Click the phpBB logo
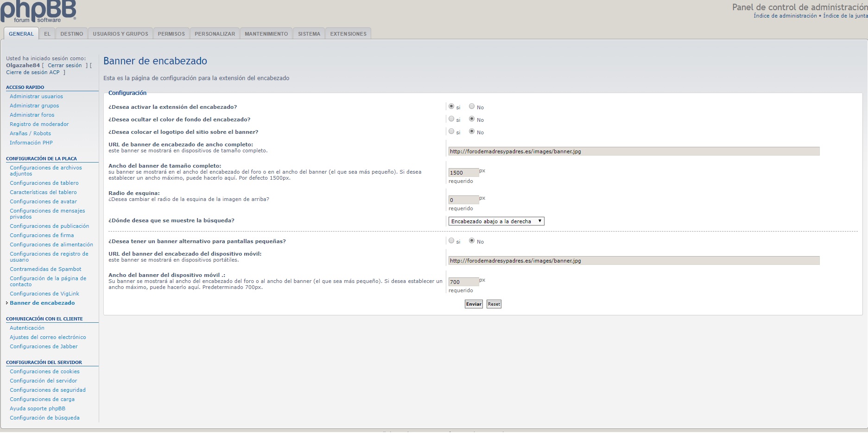Screen dimensions: 868x433 pos(38,12)
